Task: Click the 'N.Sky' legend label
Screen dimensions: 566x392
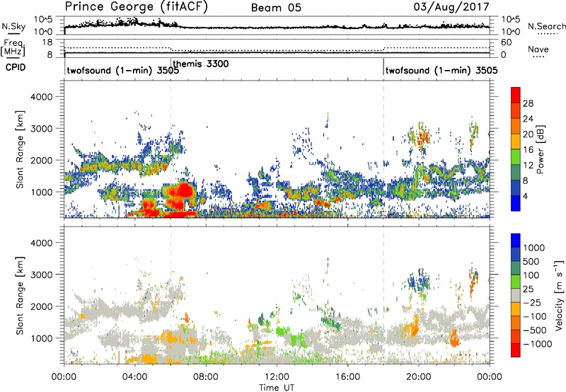Action: 13,26
